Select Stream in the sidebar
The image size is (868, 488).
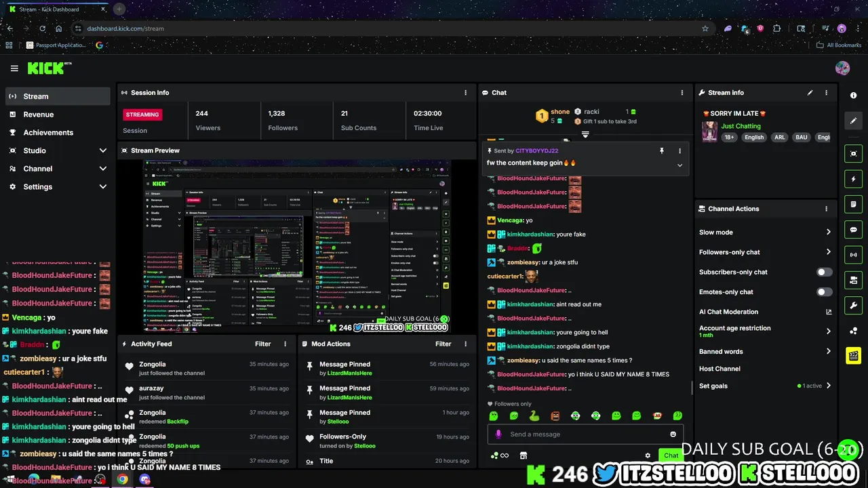pos(58,96)
